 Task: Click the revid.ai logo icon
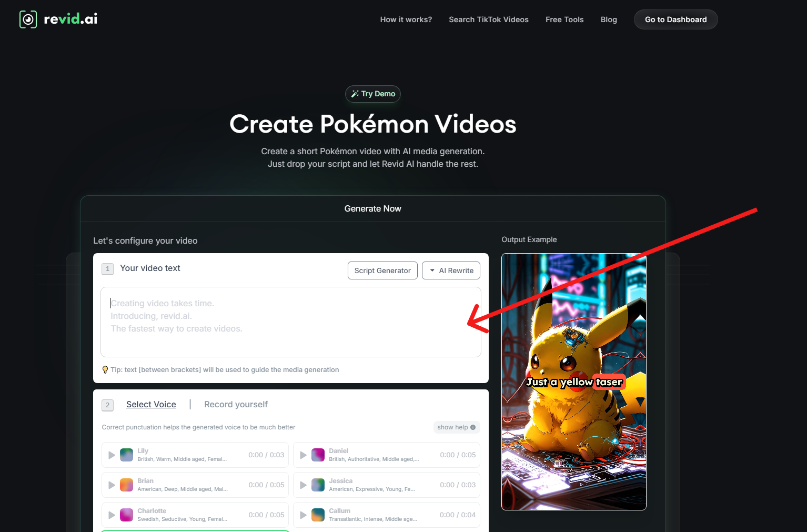(28, 19)
